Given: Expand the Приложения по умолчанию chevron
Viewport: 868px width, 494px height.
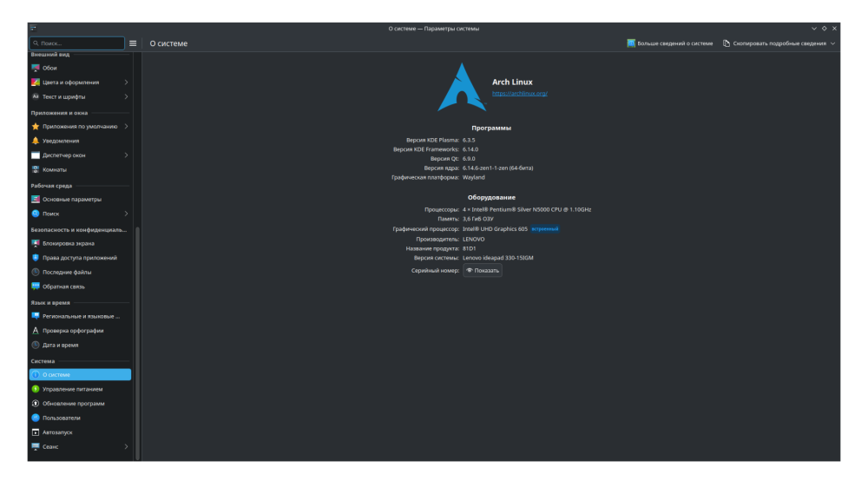Looking at the screenshot, I should (126, 126).
